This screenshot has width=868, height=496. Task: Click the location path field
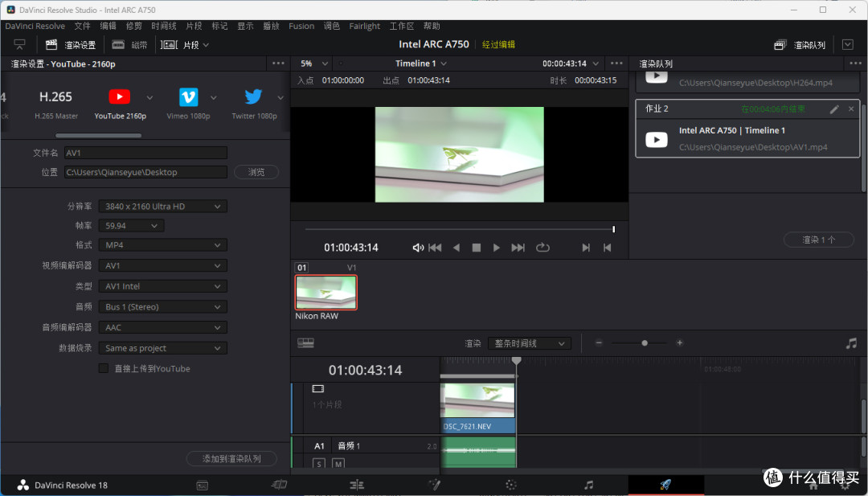145,172
